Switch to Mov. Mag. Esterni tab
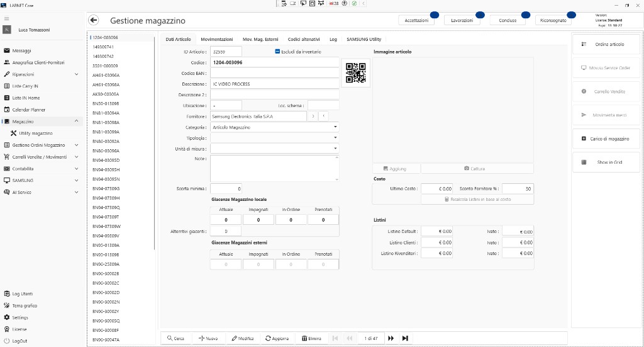Viewport: 644px width, 347px height. (260, 40)
